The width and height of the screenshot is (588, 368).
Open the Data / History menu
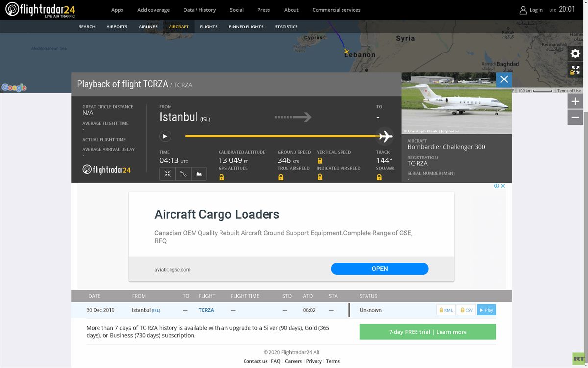click(199, 10)
